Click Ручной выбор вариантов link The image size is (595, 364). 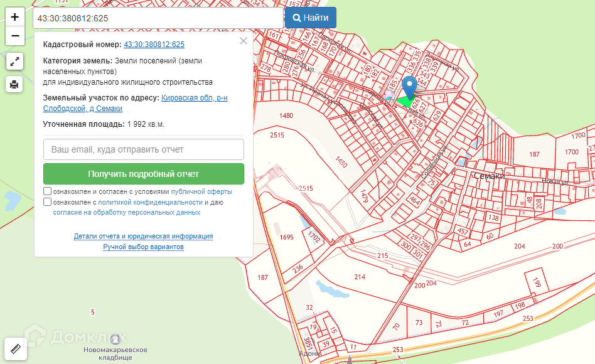pyautogui.click(x=143, y=247)
